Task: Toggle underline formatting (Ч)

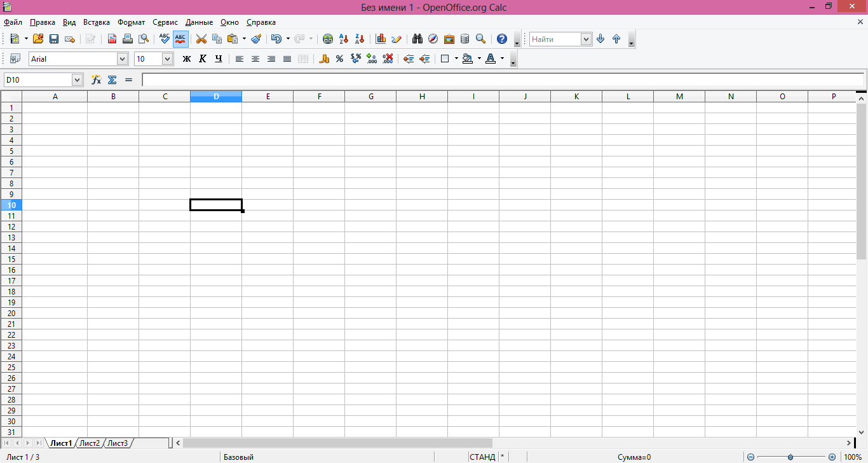Action: click(219, 59)
